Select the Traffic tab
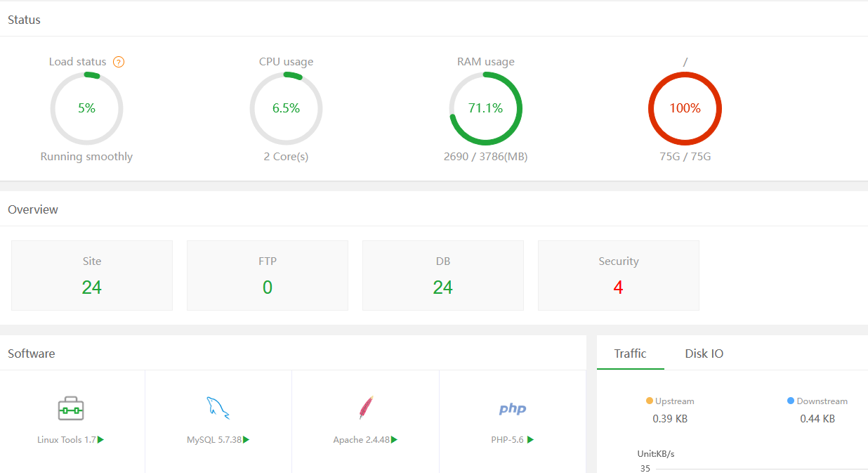The image size is (868, 473). click(x=630, y=354)
